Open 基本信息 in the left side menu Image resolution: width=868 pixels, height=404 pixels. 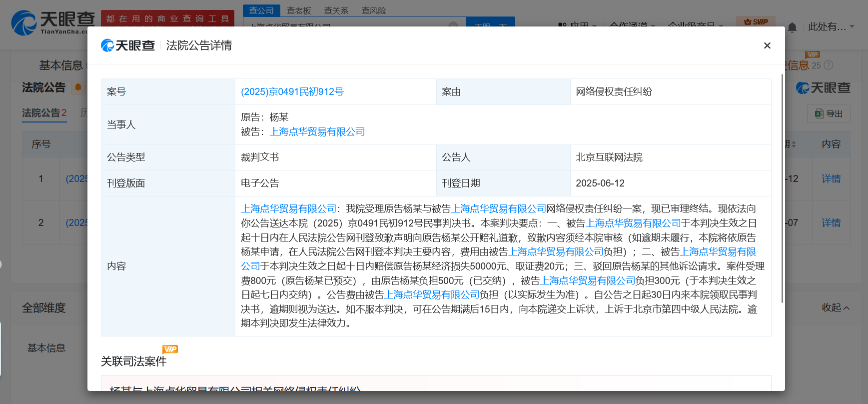[46, 348]
